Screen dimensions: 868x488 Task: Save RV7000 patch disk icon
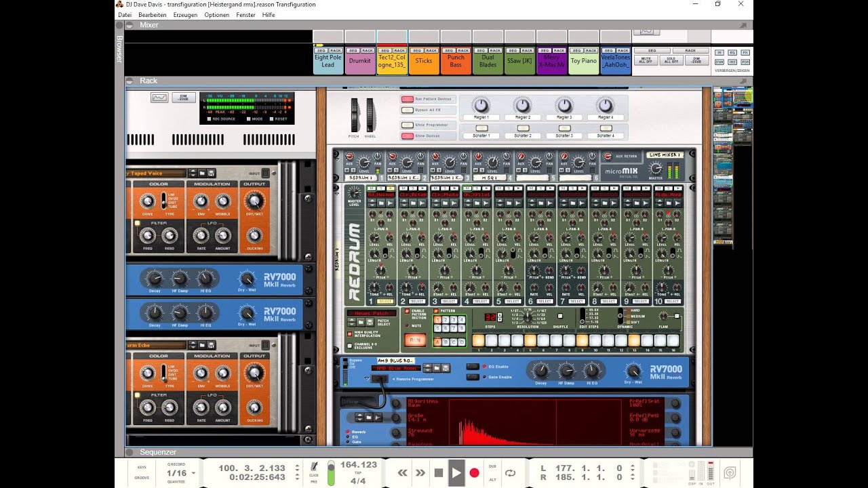(446, 368)
